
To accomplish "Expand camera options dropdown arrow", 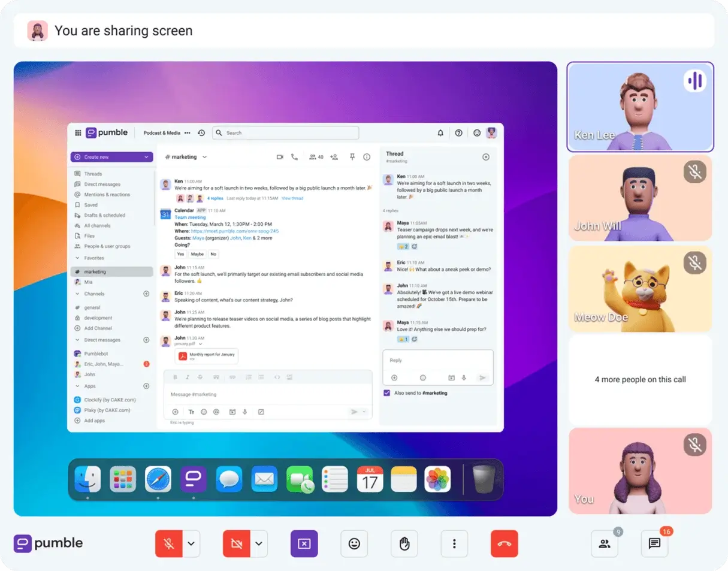I will point(259,544).
